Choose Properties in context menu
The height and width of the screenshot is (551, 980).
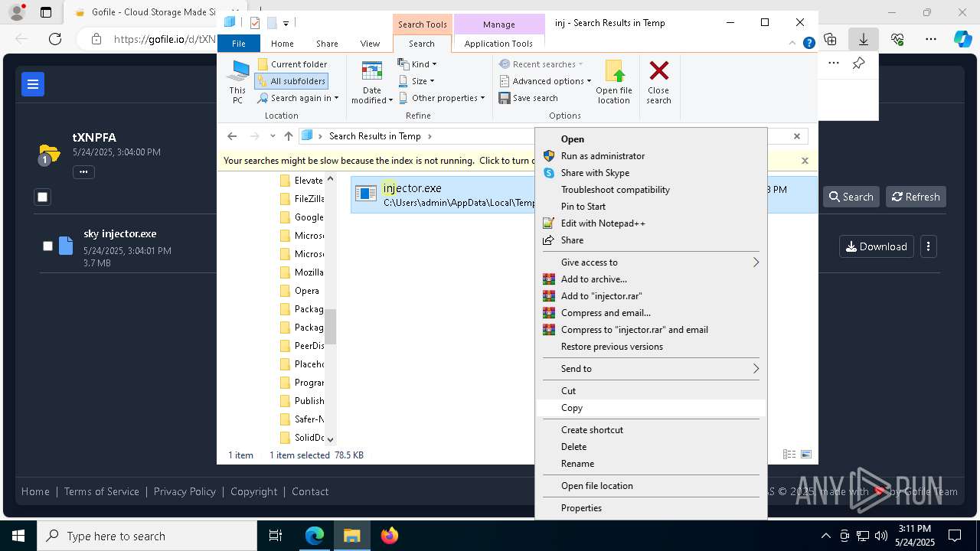click(x=581, y=508)
